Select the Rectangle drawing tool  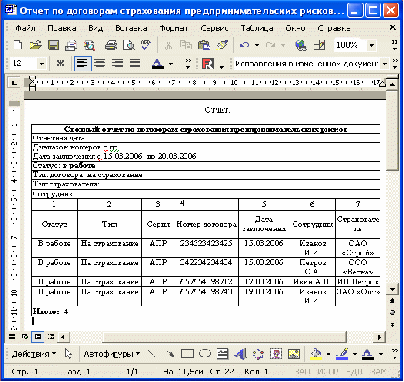click(187, 354)
